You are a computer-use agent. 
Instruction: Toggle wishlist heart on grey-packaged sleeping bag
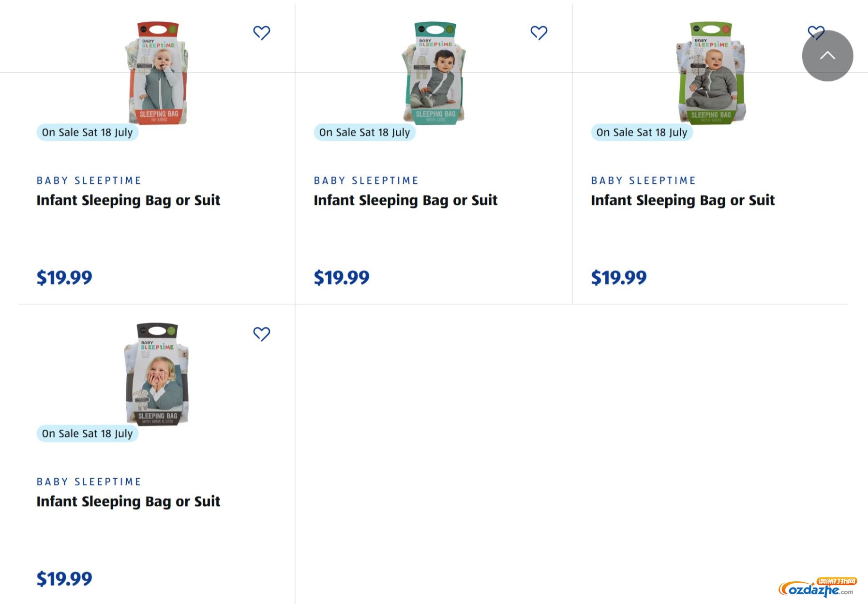(x=261, y=333)
